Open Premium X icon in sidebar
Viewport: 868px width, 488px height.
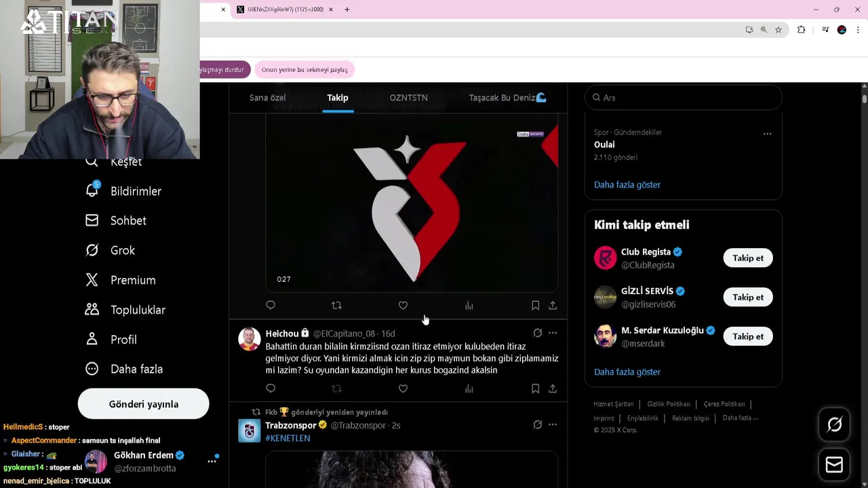coord(92,280)
